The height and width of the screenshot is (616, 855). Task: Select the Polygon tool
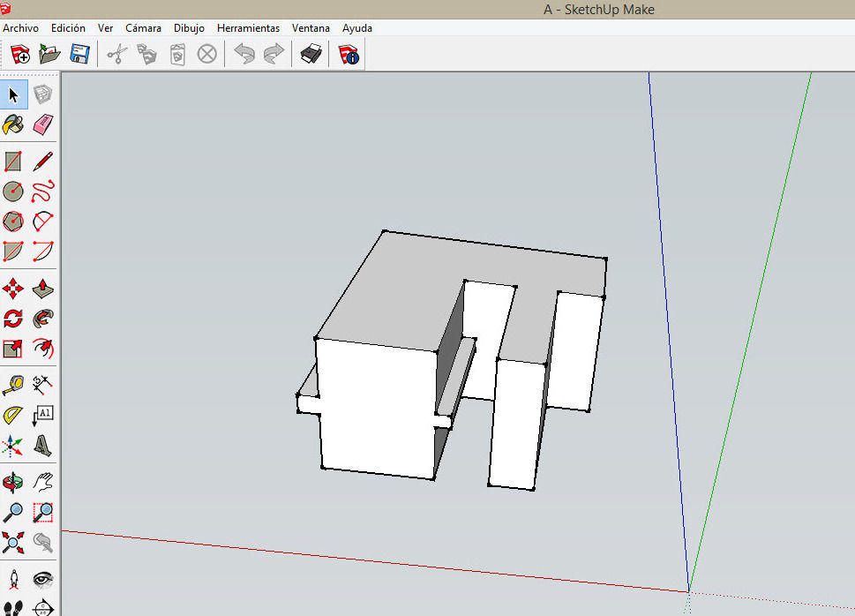coord(13,222)
